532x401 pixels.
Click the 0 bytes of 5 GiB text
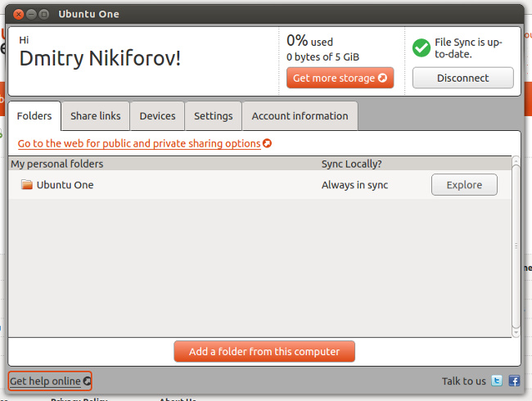pyautogui.click(x=322, y=56)
